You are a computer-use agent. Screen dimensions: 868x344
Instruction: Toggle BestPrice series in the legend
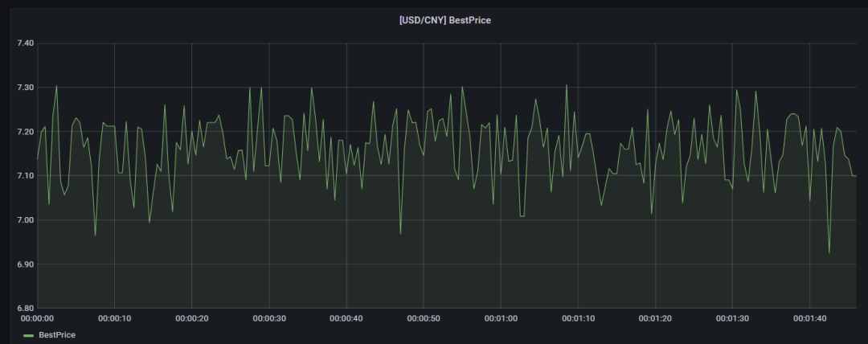57,335
